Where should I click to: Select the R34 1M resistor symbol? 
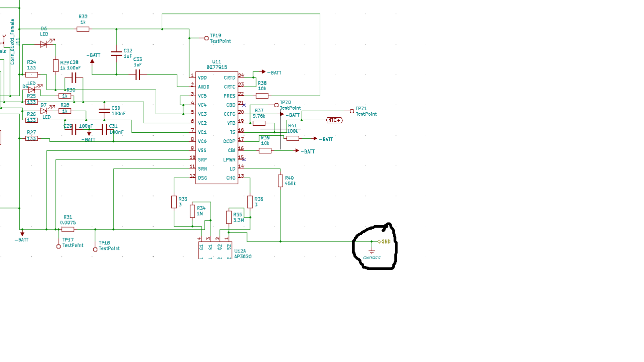coord(192,211)
